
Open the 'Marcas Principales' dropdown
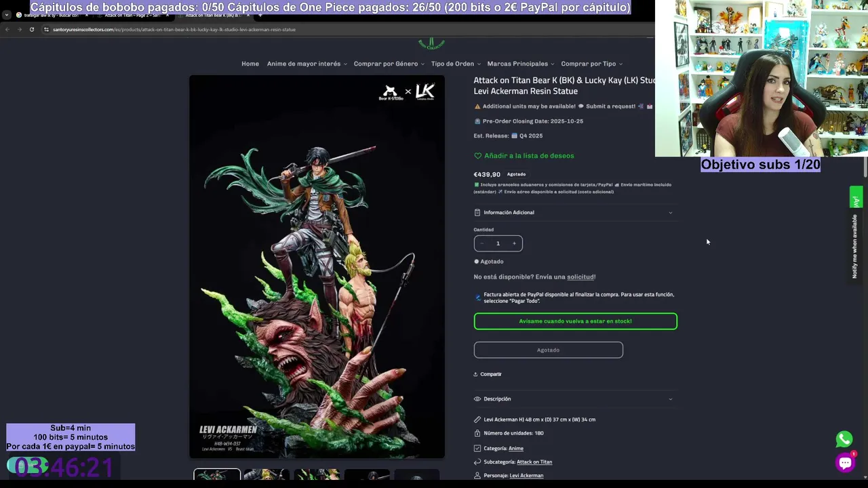tap(521, 64)
